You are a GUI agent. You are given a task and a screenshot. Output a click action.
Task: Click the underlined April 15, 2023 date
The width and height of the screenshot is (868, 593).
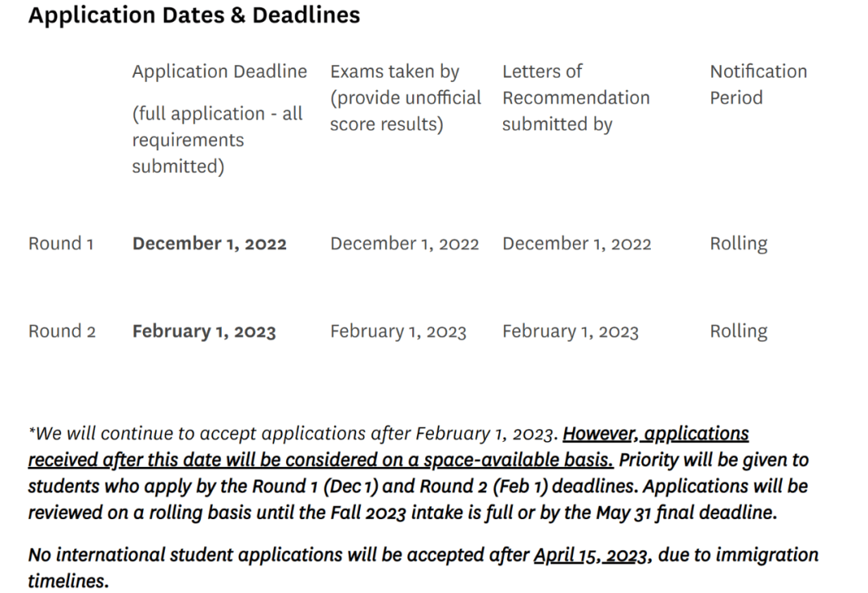pyautogui.click(x=590, y=554)
